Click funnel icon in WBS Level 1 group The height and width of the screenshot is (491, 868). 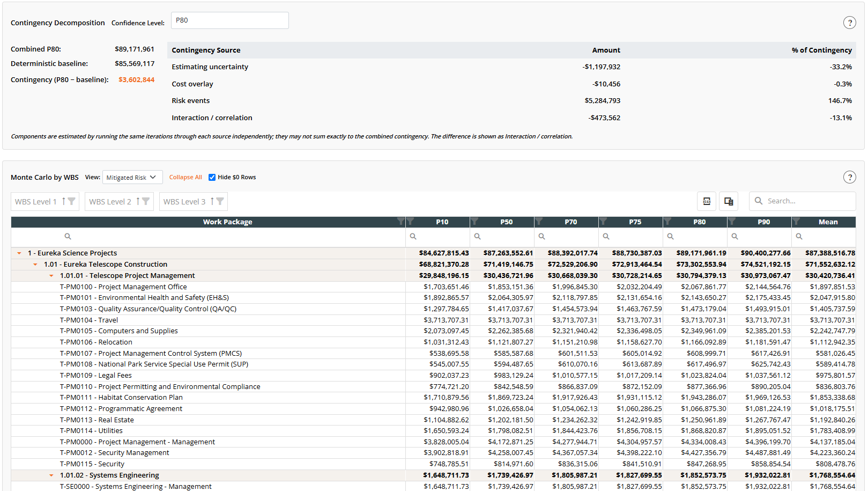[x=71, y=201]
